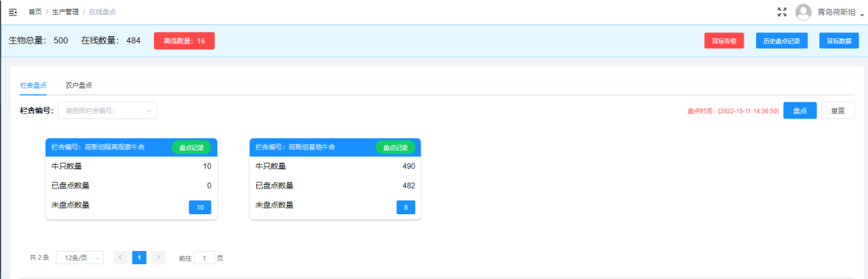
Task: Click the 栏舍编号：荷斯坦隔离观察牛舍 card header
Action: click(x=131, y=147)
